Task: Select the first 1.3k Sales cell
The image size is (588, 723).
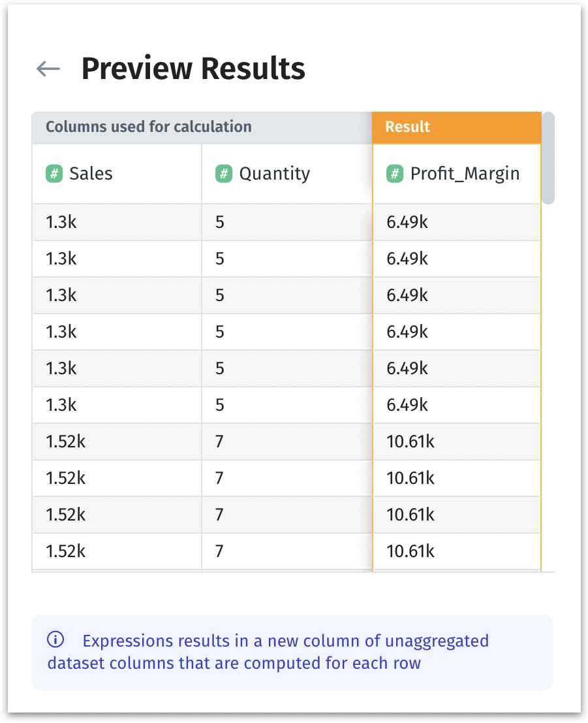Action: (61, 222)
